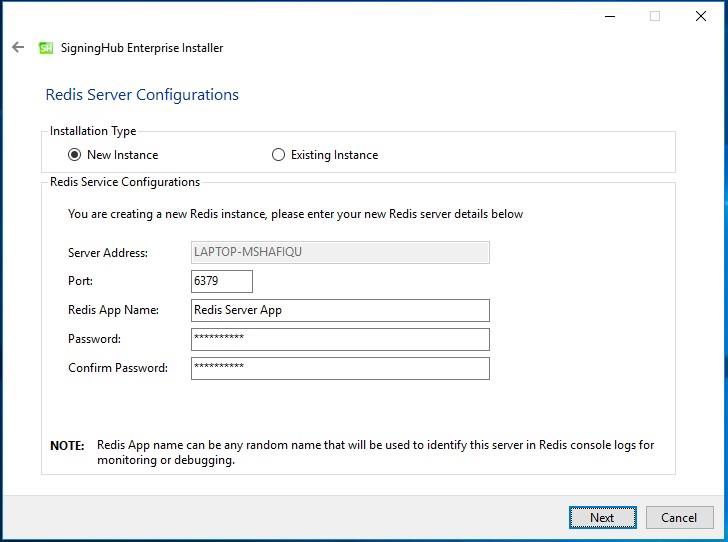The width and height of the screenshot is (728, 542).
Task: Click the Installation Type group label
Action: [93, 131]
